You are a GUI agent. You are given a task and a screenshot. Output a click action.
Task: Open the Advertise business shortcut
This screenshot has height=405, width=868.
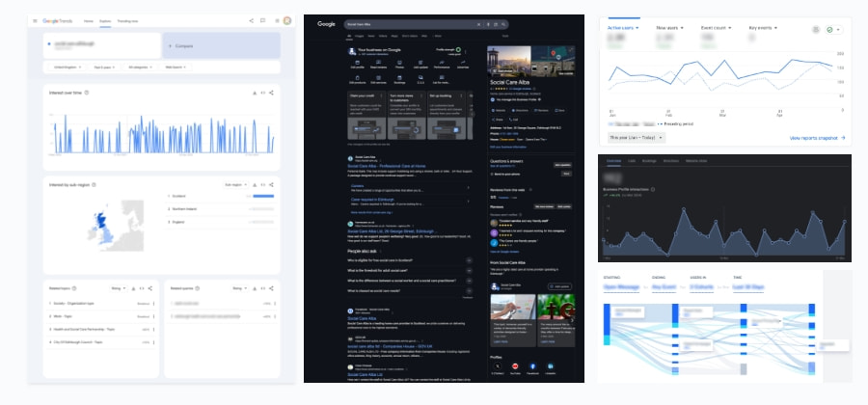463,65
